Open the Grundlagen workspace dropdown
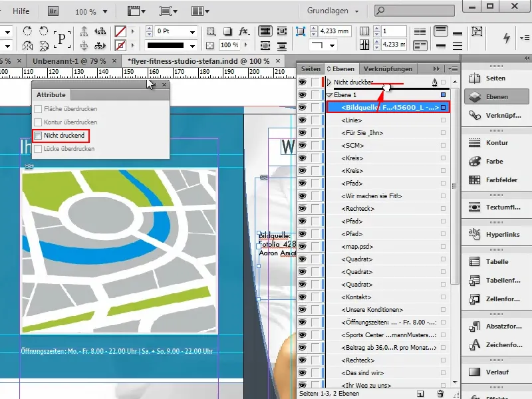The image size is (532, 399). click(x=333, y=11)
